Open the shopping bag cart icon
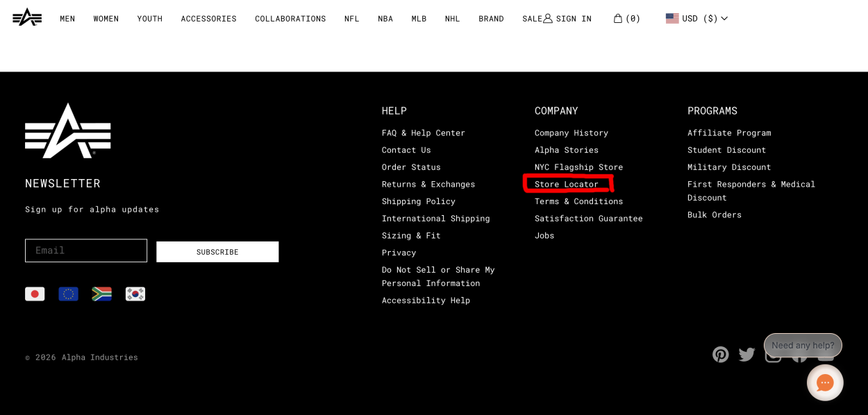Screen dimensions: 868x415 coord(618,19)
